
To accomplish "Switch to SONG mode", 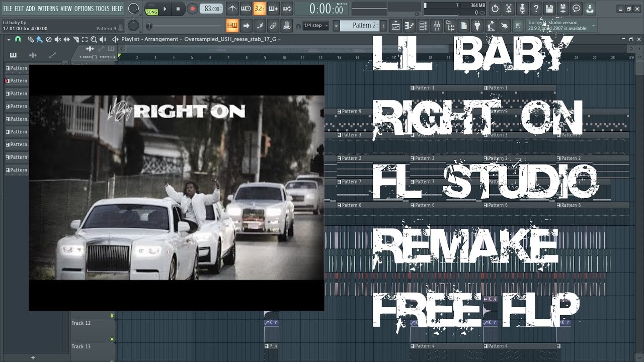I will (x=151, y=11).
